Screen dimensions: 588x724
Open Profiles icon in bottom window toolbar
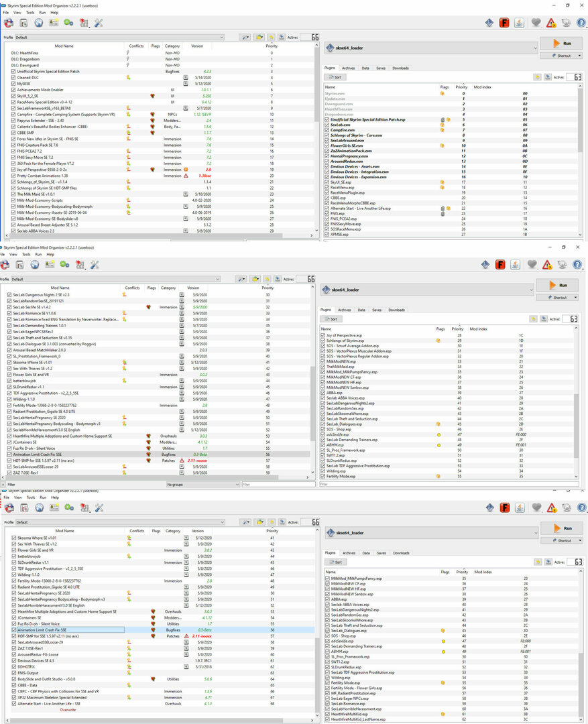(54, 507)
